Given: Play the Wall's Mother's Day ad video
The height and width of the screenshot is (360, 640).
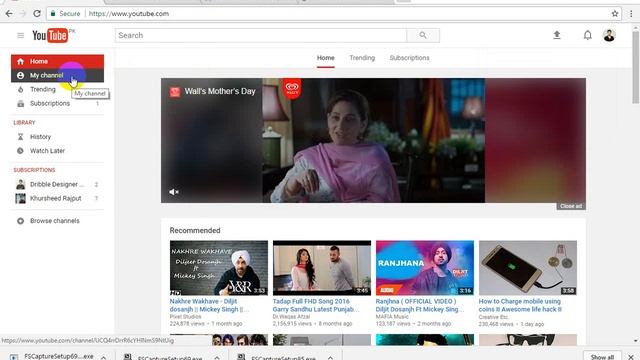Looking at the screenshot, I should pyautogui.click(x=373, y=141).
